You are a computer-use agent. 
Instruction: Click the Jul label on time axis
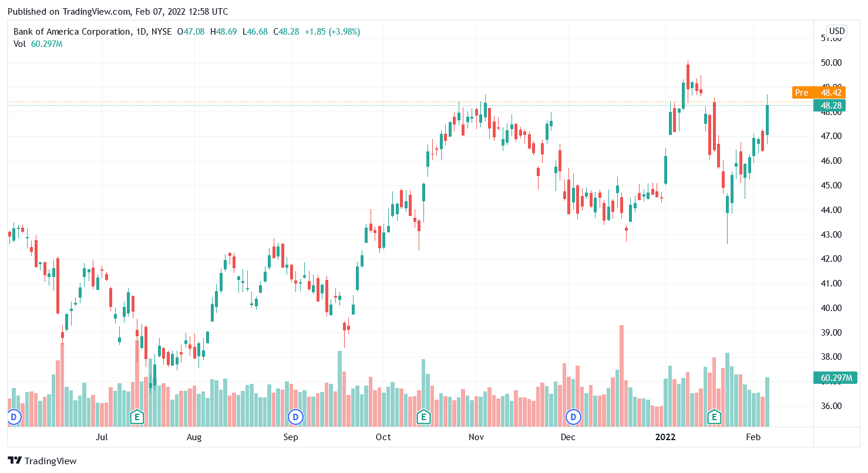pyautogui.click(x=102, y=437)
